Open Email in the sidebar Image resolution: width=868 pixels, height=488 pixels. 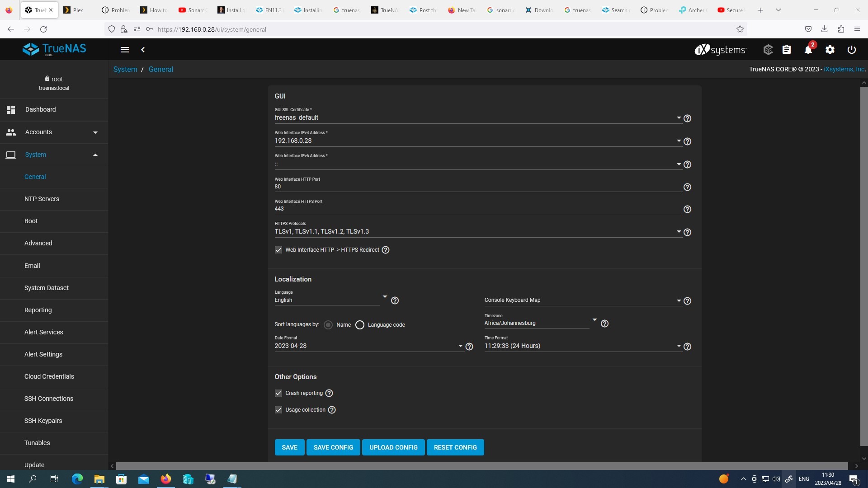[54, 266]
